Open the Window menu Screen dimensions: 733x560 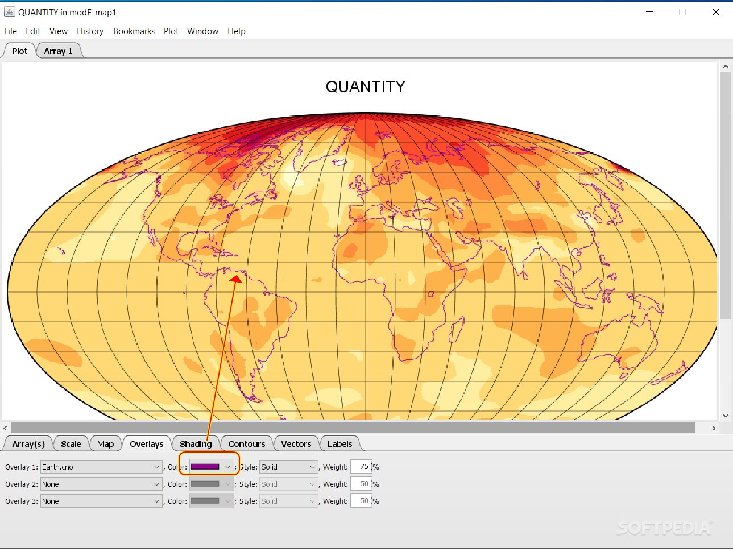pyautogui.click(x=202, y=31)
